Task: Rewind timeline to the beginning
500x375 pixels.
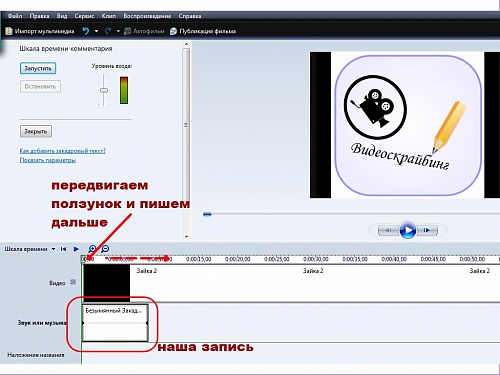Action: point(63,249)
